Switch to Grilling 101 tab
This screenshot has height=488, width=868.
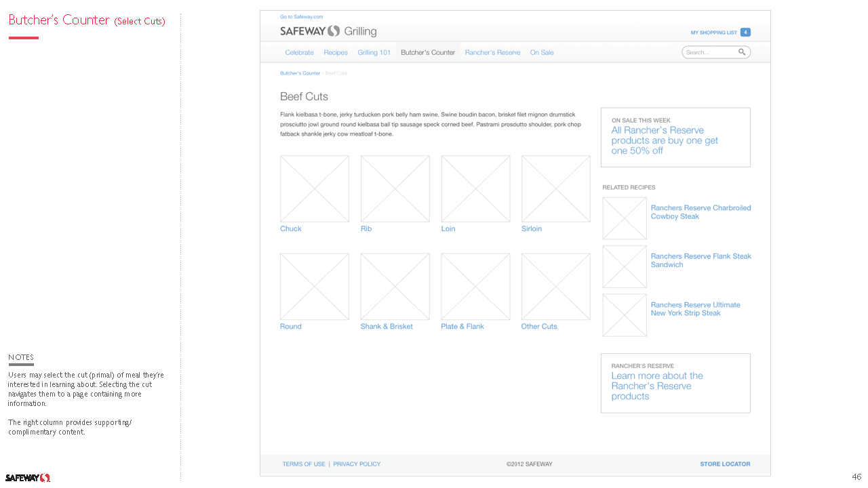(374, 52)
